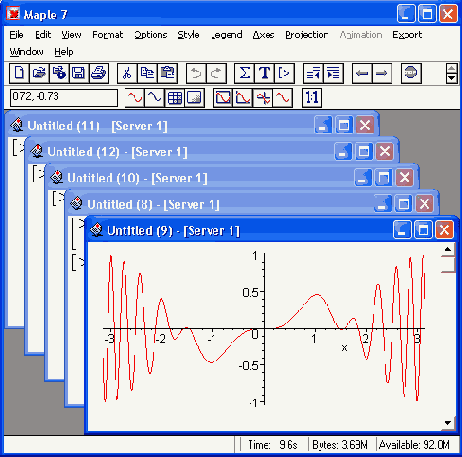
Task: Print using the printer icon
Action: point(99,73)
